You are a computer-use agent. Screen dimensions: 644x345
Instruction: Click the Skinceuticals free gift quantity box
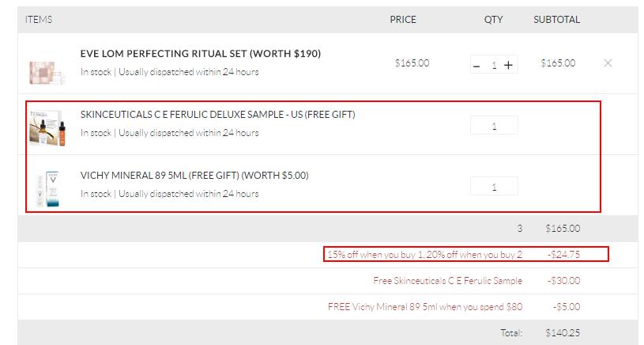[x=494, y=126]
